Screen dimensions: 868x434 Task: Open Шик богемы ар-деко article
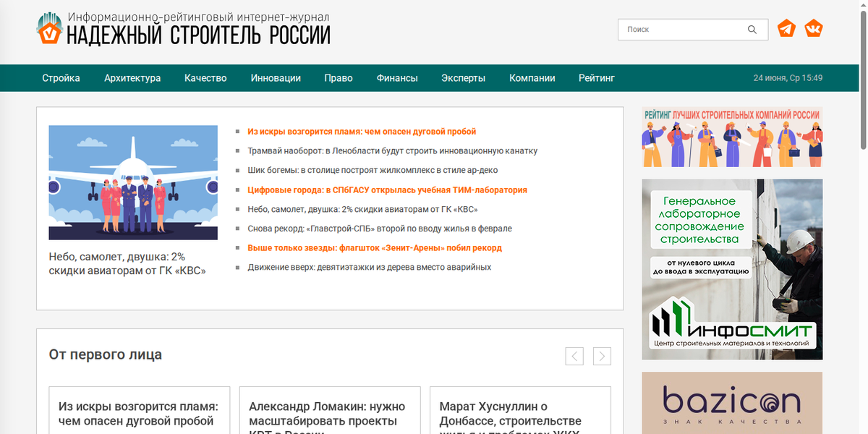(373, 171)
